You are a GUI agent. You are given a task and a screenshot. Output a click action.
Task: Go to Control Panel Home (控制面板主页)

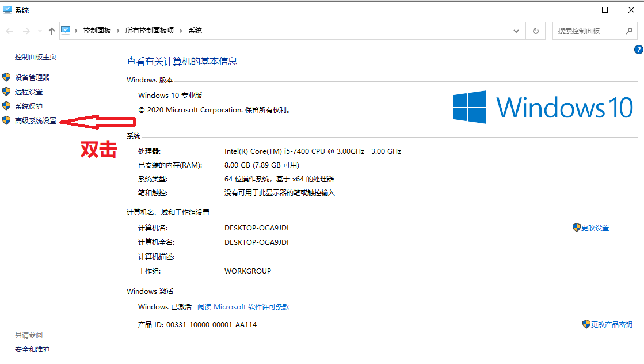pyautogui.click(x=36, y=56)
